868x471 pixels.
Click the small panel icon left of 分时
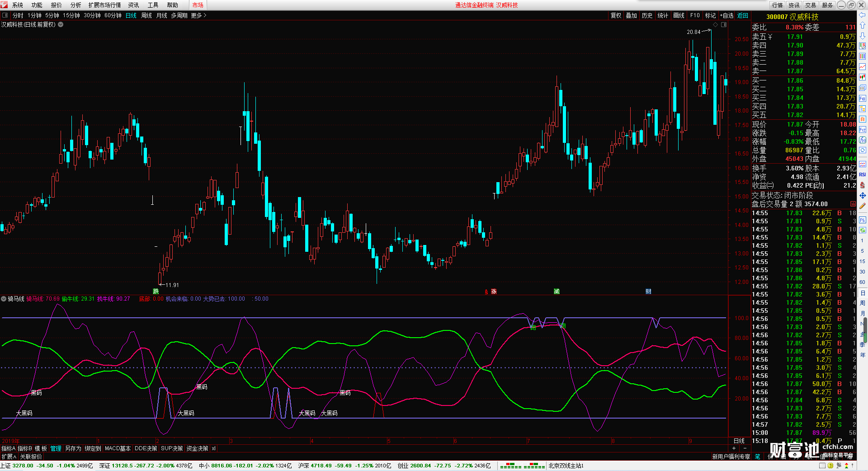[5, 15]
